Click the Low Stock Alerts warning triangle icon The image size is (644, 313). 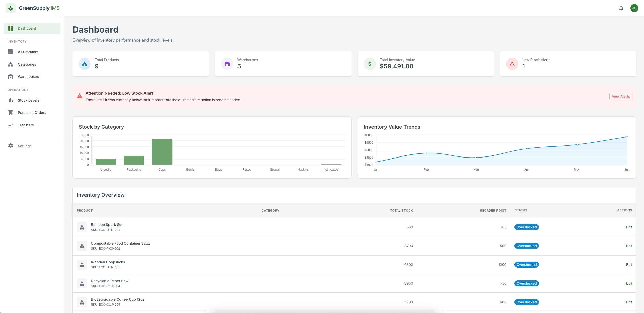[512, 64]
